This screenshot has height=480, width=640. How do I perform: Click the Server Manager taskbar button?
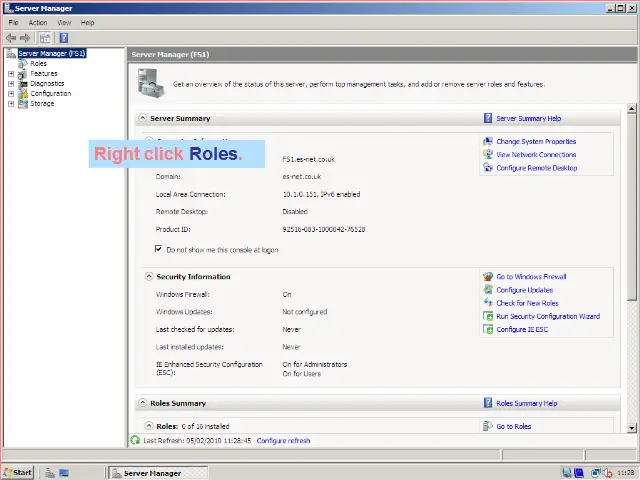(158, 473)
